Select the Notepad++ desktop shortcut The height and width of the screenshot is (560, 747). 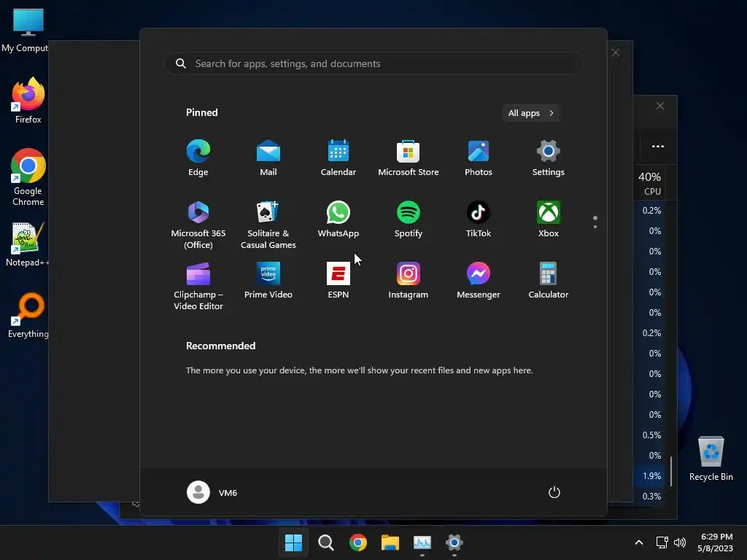[x=26, y=245]
